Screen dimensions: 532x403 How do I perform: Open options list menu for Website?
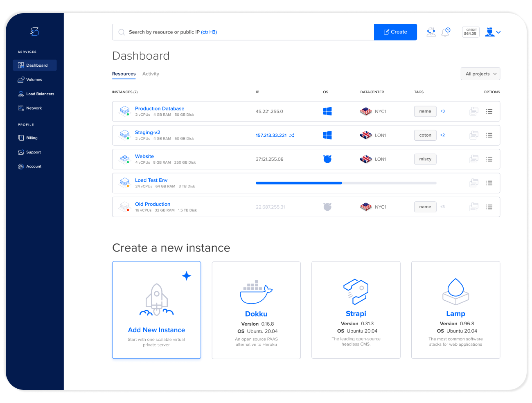pos(489,159)
